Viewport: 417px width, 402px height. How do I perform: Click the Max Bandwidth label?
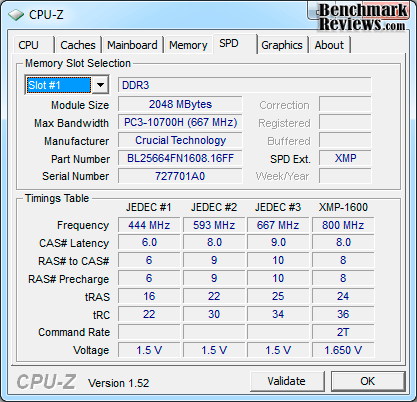click(71, 123)
